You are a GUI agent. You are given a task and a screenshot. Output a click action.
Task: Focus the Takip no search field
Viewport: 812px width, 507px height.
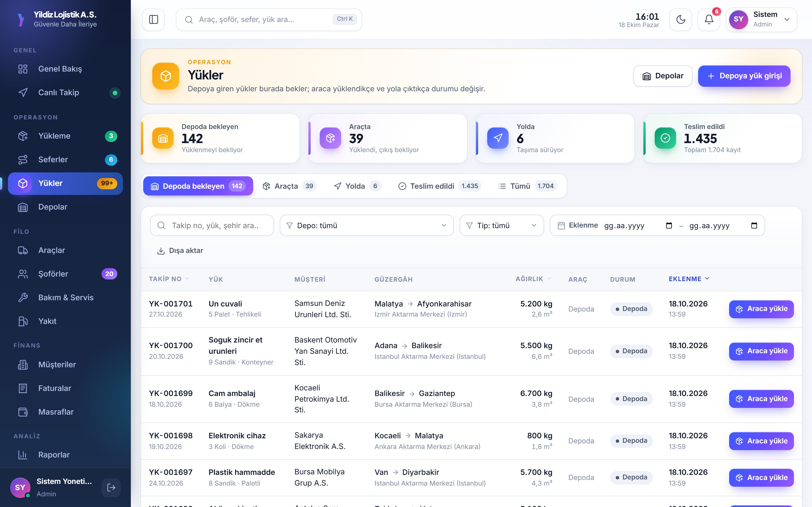[x=212, y=225]
